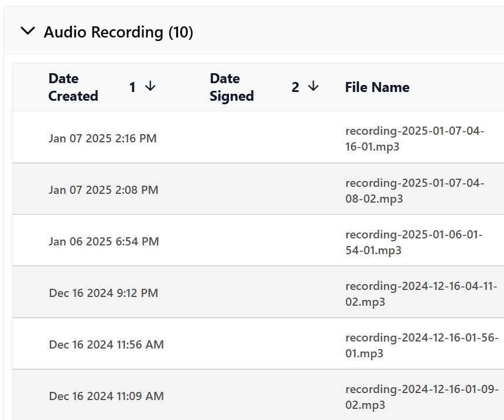Viewport: 504px width, 420px height.
Task: Click the Date Signed sort arrow
Action: click(313, 87)
